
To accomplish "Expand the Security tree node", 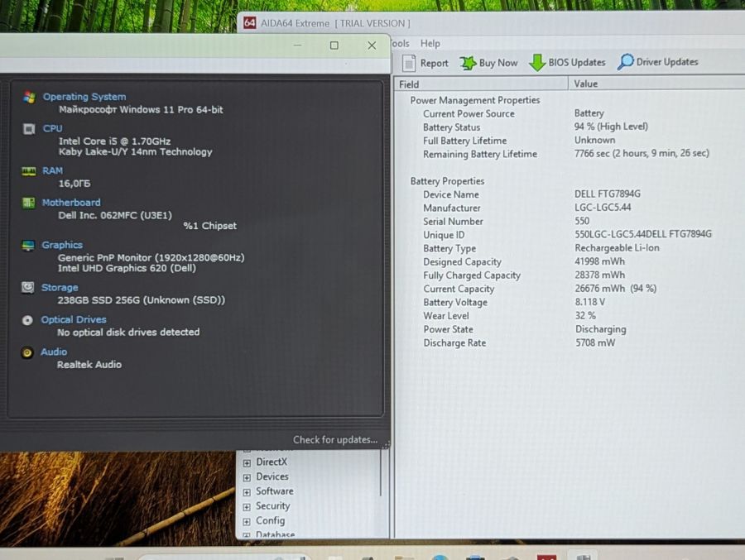I will coord(247,507).
